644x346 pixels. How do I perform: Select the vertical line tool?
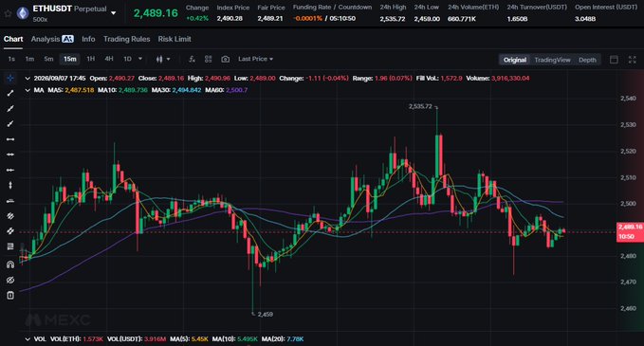[10, 185]
